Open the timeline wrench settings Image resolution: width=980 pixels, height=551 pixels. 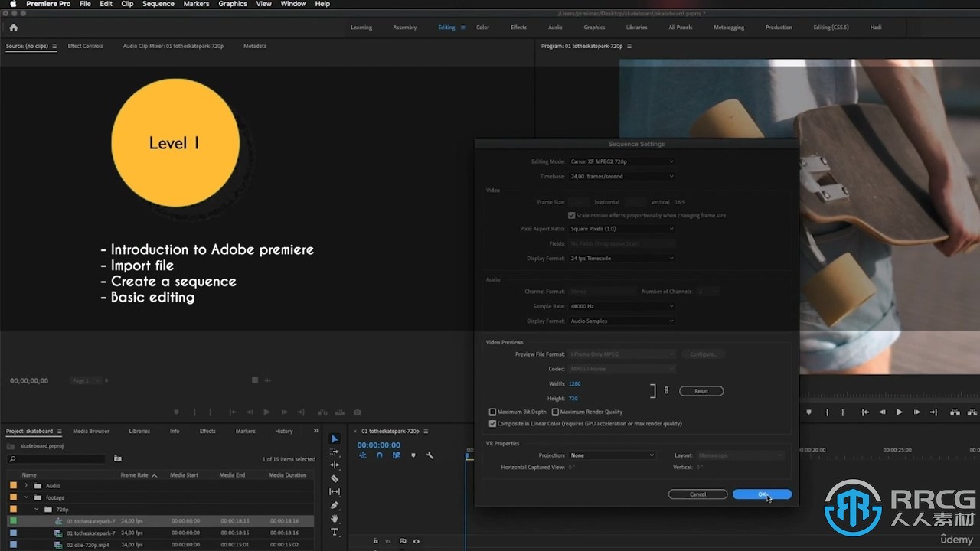430,455
